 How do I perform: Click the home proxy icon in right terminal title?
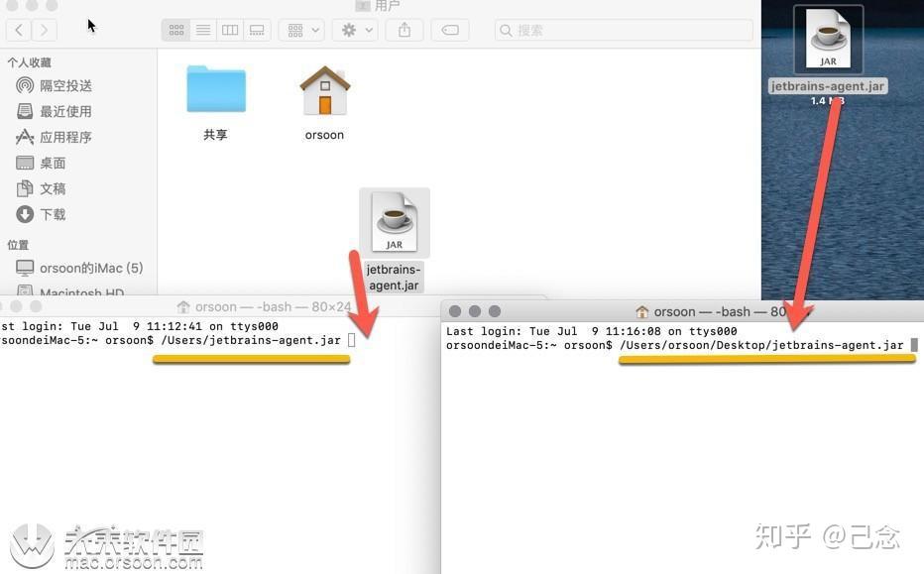[x=641, y=311]
